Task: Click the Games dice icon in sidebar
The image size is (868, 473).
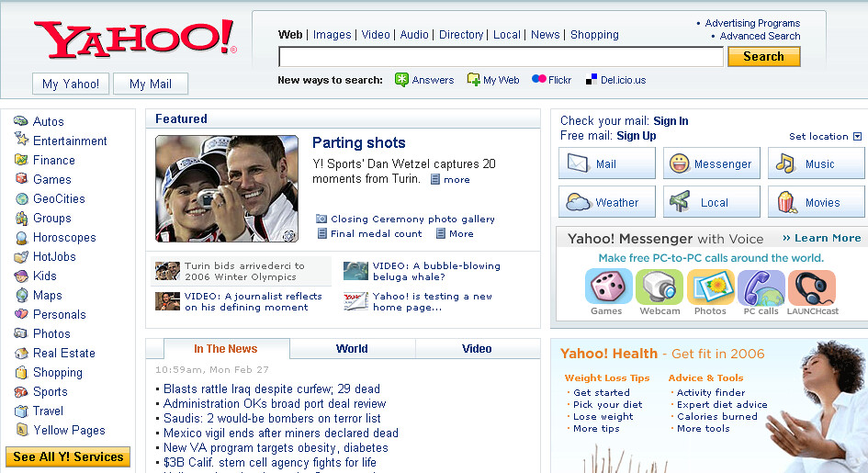Action: coord(21,179)
